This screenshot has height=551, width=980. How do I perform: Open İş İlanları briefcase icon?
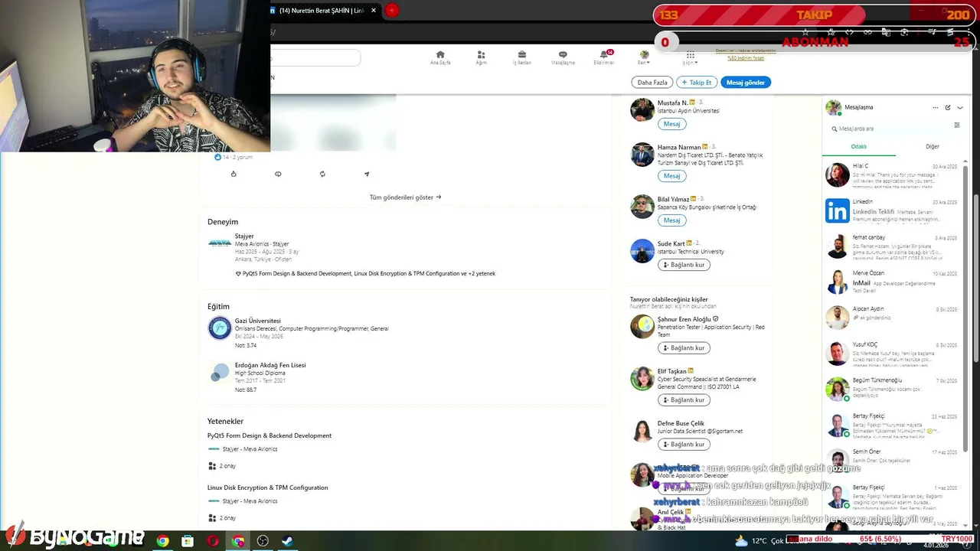(522, 58)
